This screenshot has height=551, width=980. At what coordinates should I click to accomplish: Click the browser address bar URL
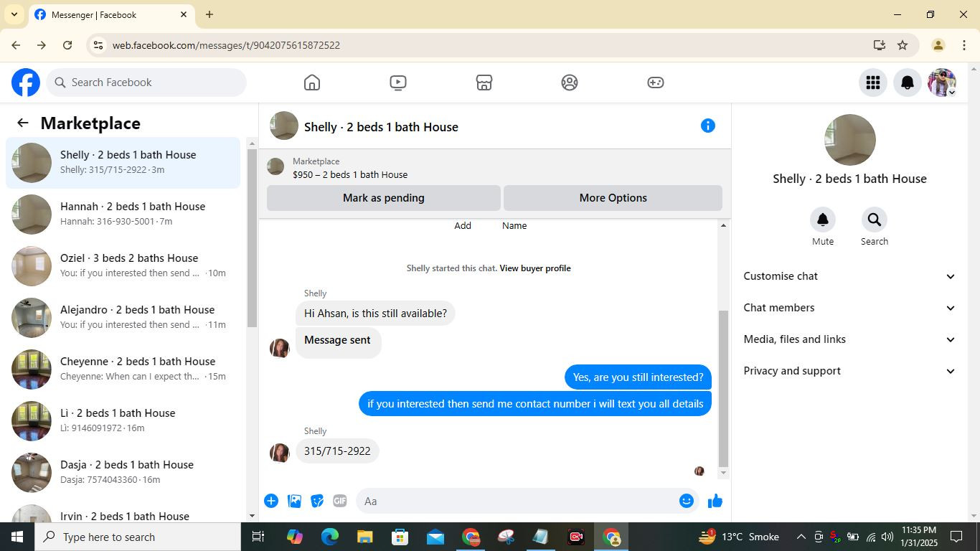coord(226,45)
